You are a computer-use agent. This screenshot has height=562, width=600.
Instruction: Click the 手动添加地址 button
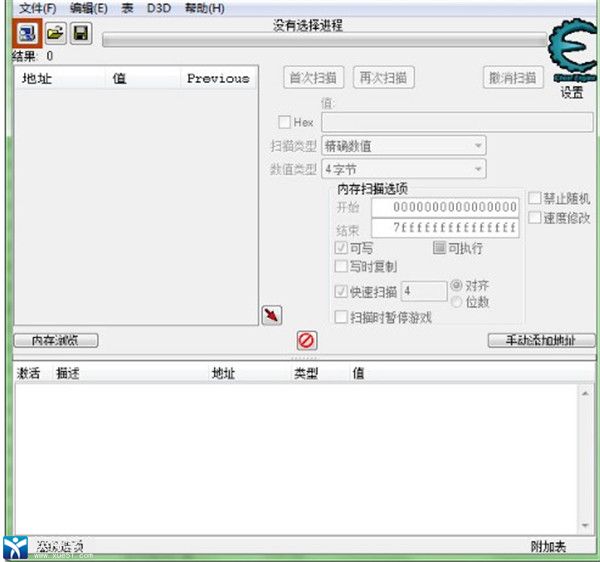click(x=541, y=340)
